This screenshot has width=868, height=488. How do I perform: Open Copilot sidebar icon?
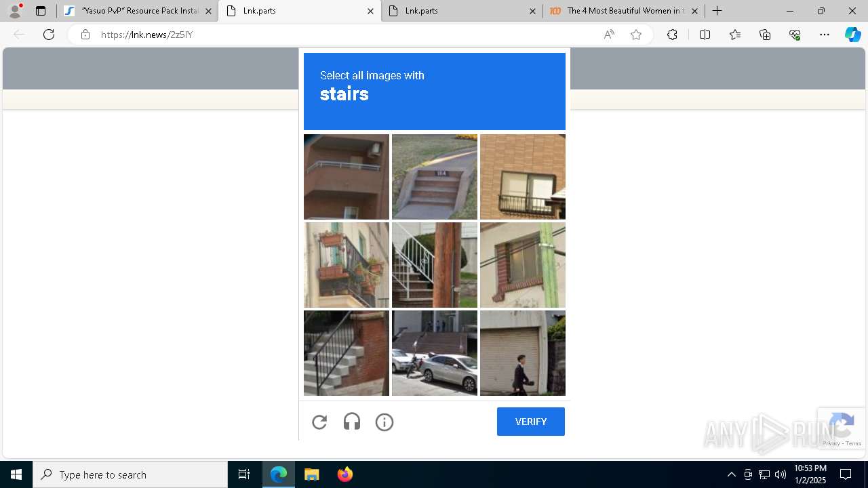(x=852, y=35)
